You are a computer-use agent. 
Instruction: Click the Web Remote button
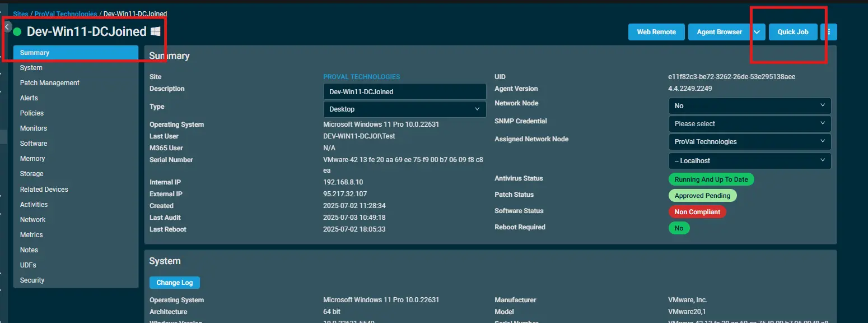[656, 32]
